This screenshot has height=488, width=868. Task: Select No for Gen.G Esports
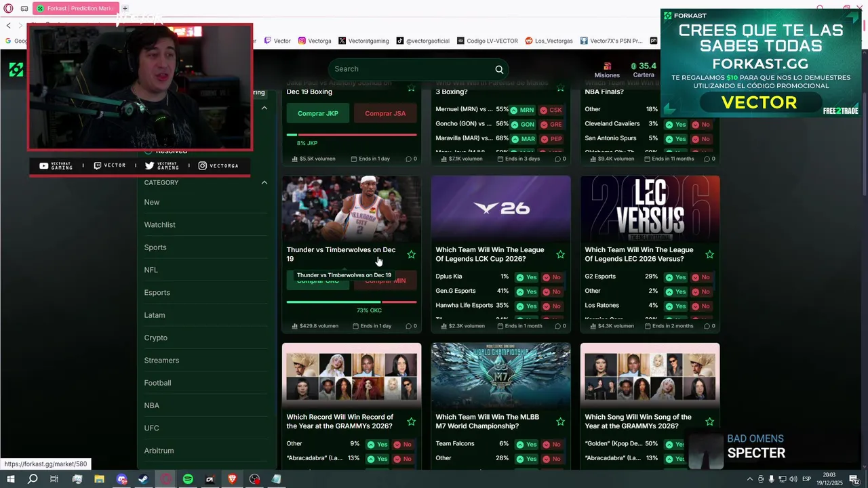pyautogui.click(x=552, y=291)
